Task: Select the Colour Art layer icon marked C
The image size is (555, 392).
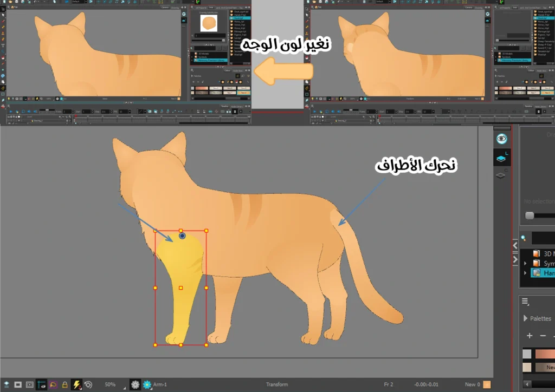Action: [x=501, y=175]
